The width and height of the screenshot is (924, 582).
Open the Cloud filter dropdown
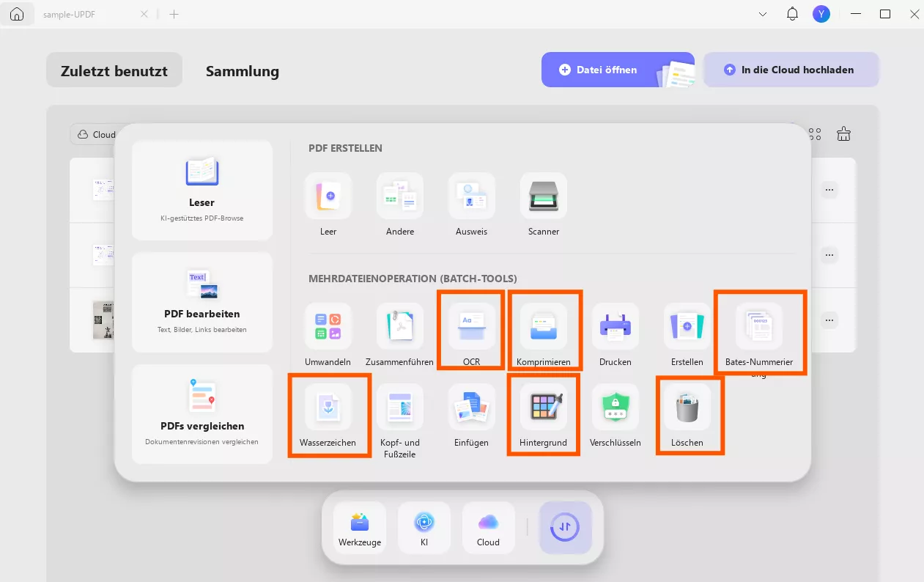pos(95,134)
